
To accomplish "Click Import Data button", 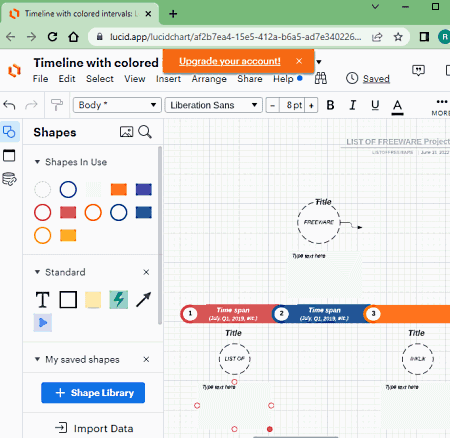I will [94, 428].
